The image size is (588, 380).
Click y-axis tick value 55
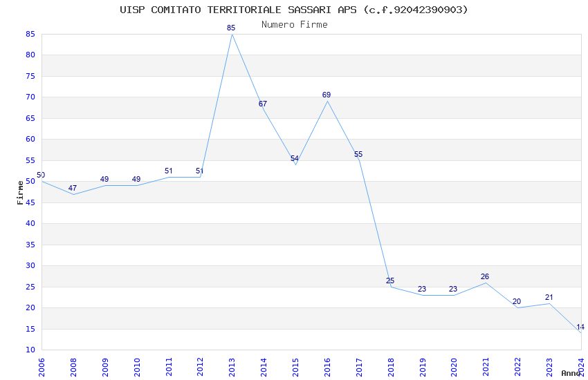30,160
